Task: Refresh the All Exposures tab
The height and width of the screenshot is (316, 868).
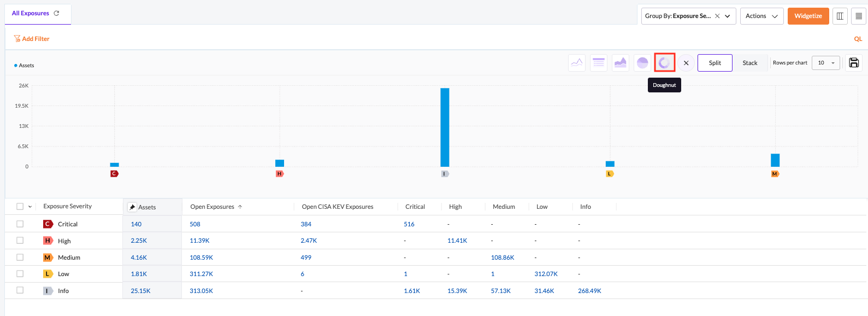Action: (x=56, y=13)
